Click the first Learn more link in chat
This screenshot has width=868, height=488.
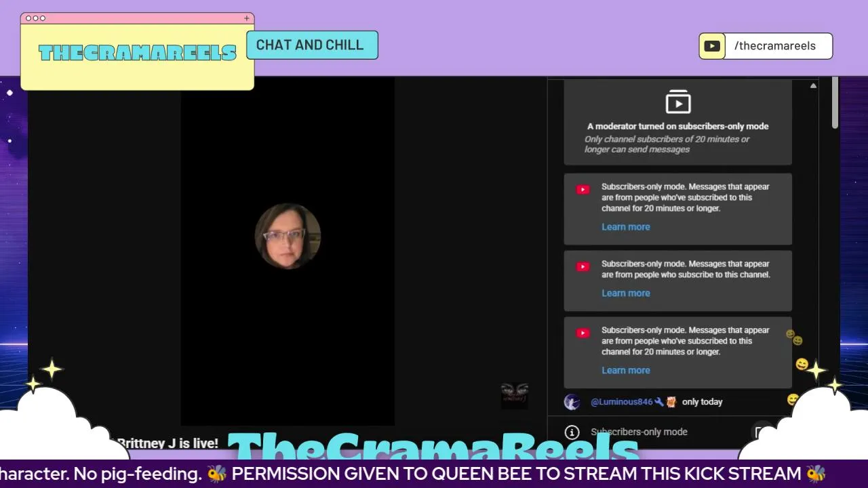pyautogui.click(x=625, y=227)
